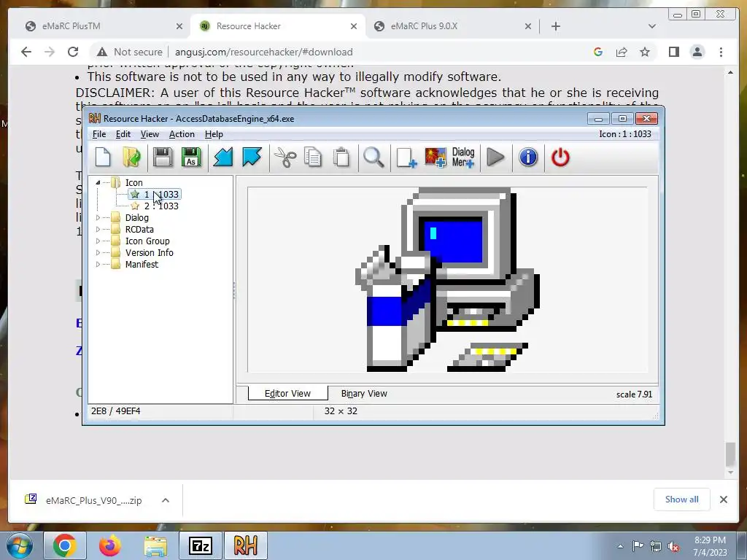Viewport: 747px width, 560px height.
Task: Click the blue down-right arrow toolbar icon
Action: click(x=252, y=157)
